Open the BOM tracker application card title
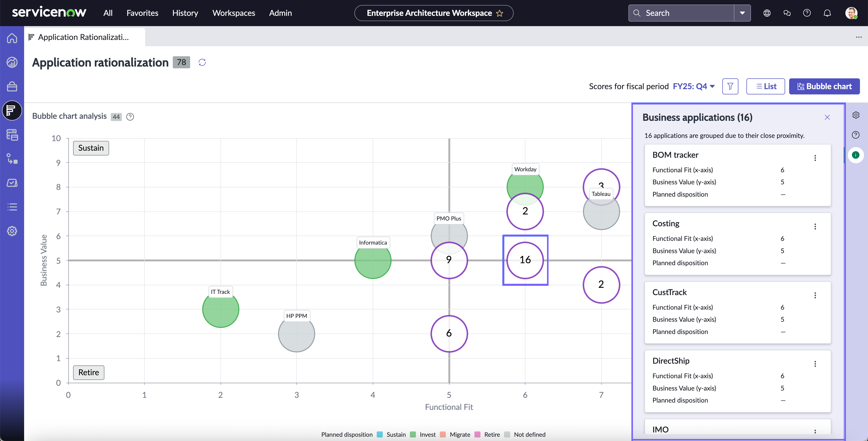Image resolution: width=868 pixels, height=441 pixels. point(675,155)
